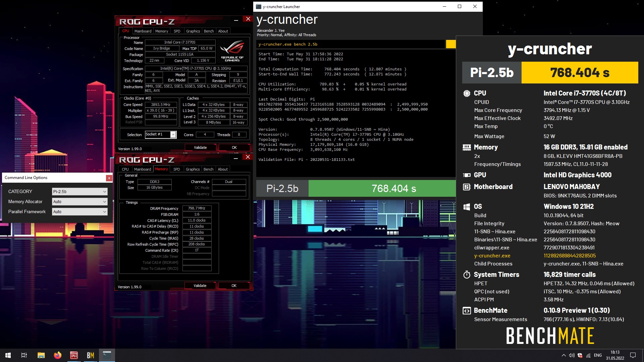Click the Core Speed value 3893.5 MHz

(x=161, y=105)
